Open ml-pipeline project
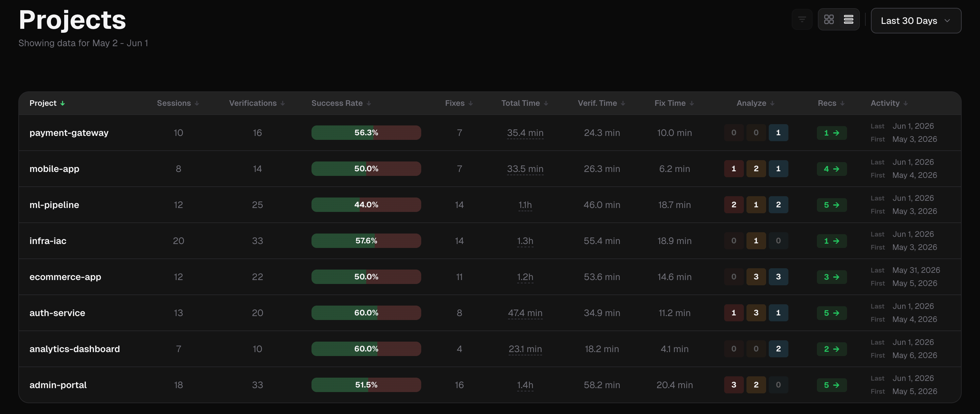980x414 pixels. point(54,205)
